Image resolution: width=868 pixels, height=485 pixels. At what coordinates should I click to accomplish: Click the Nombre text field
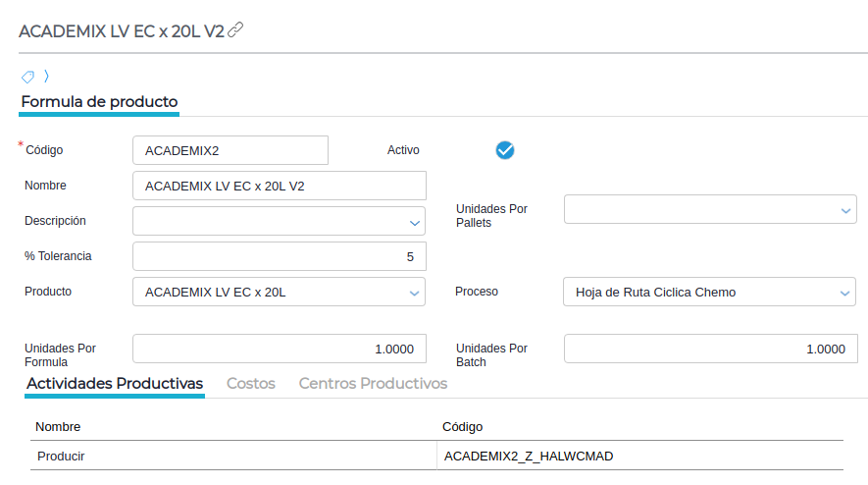coord(280,186)
